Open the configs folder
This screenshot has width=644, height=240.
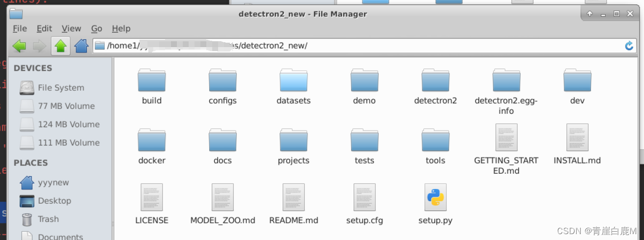(223, 80)
